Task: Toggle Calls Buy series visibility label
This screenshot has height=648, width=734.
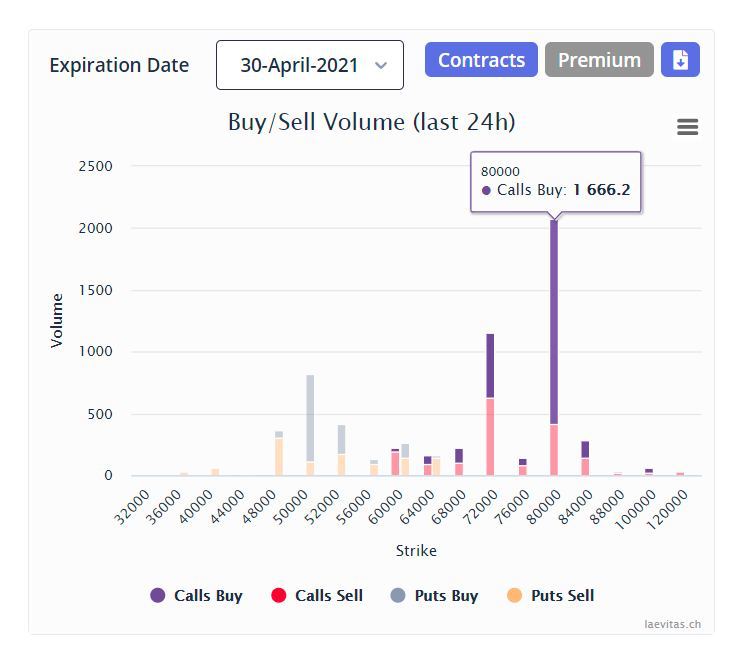Action: click(208, 595)
